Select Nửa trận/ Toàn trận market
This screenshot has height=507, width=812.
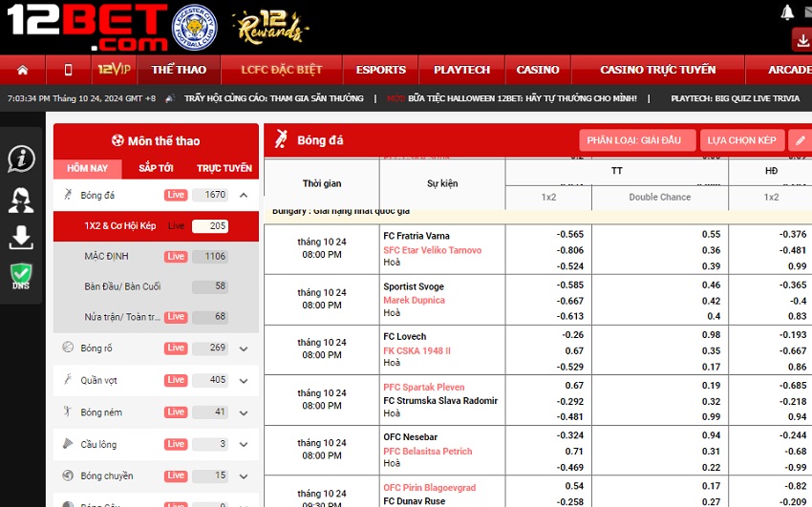(x=156, y=316)
